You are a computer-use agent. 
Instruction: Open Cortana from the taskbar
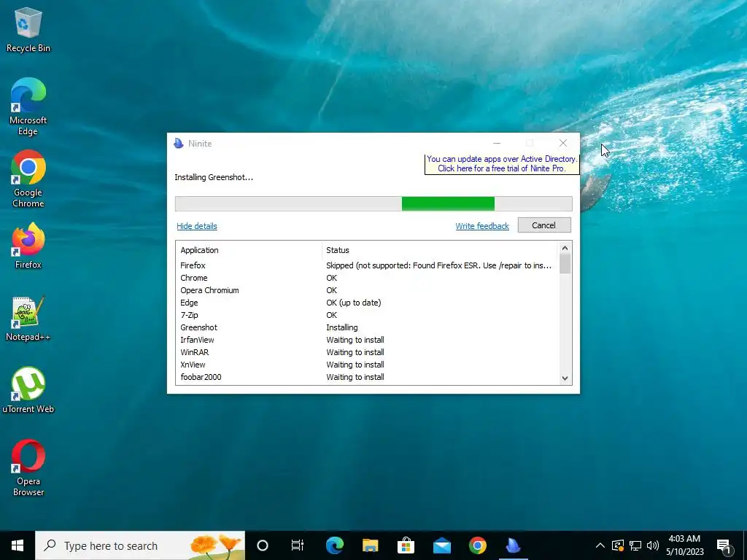click(x=263, y=545)
